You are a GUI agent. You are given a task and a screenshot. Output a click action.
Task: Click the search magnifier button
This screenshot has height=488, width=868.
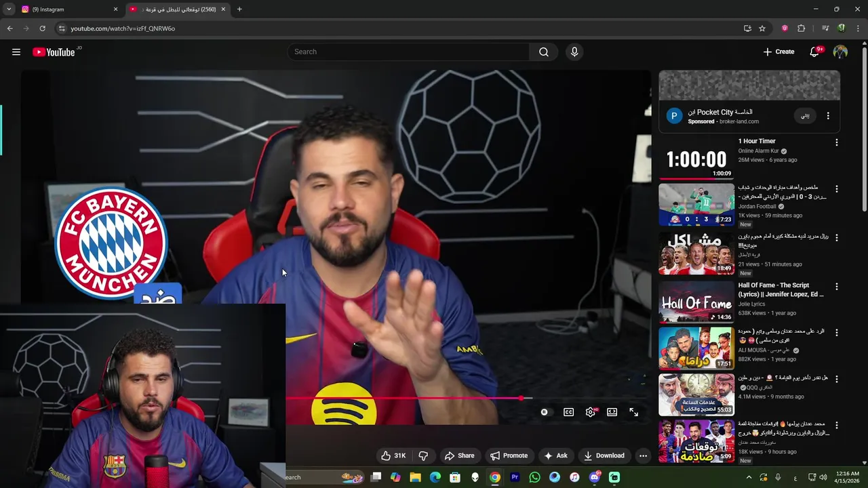click(x=544, y=52)
